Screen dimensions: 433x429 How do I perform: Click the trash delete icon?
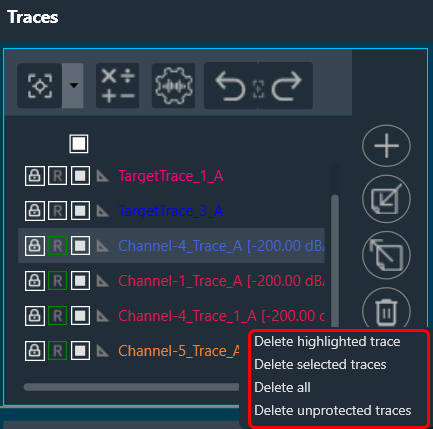[x=386, y=311]
